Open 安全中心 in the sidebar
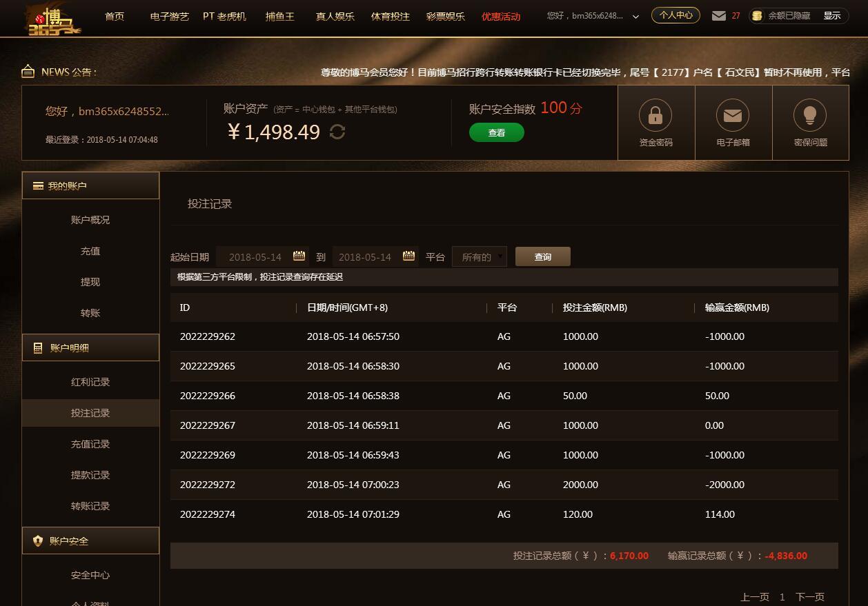Viewport: 868px width, 606px height. (x=90, y=575)
